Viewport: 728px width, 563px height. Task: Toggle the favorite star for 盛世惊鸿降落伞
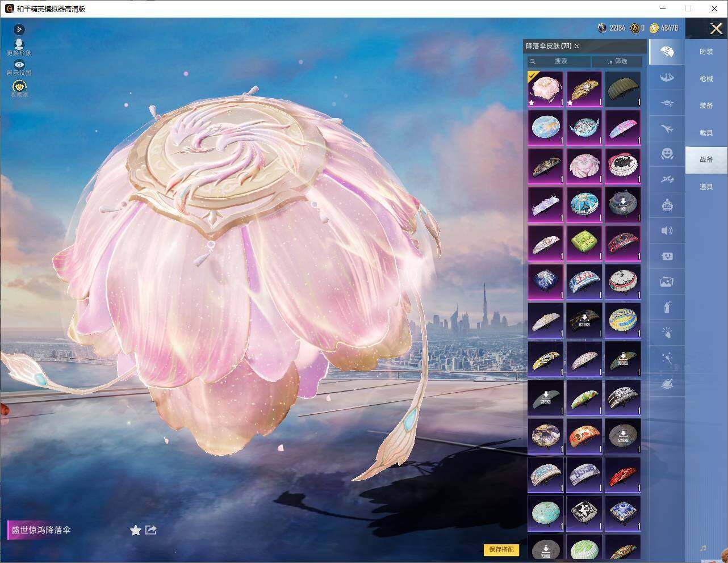[x=135, y=530]
